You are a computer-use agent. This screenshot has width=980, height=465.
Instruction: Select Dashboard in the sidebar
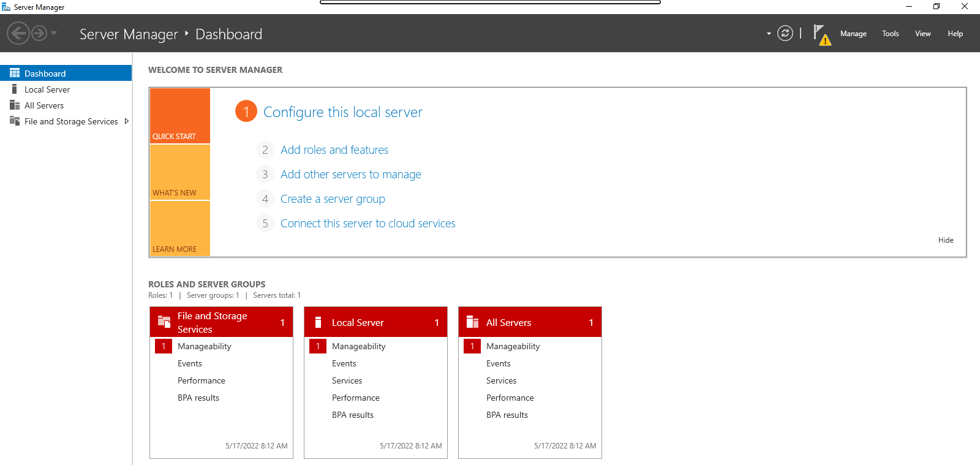pyautogui.click(x=66, y=73)
